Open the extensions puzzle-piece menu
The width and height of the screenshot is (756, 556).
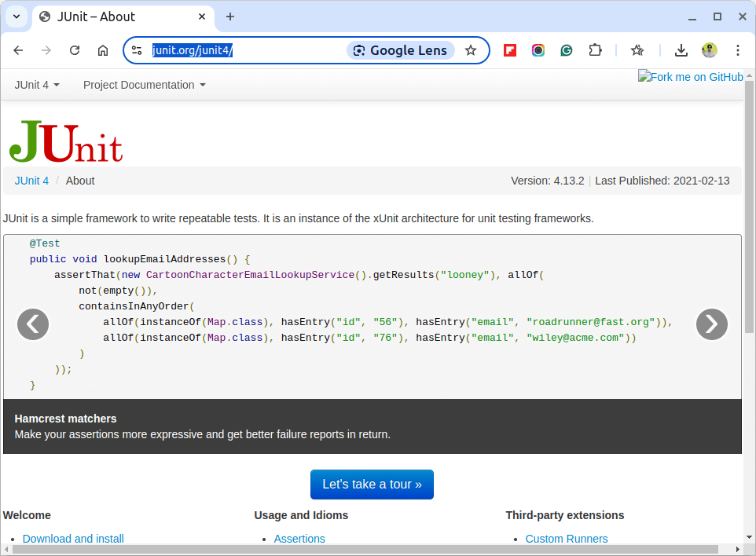pos(596,50)
